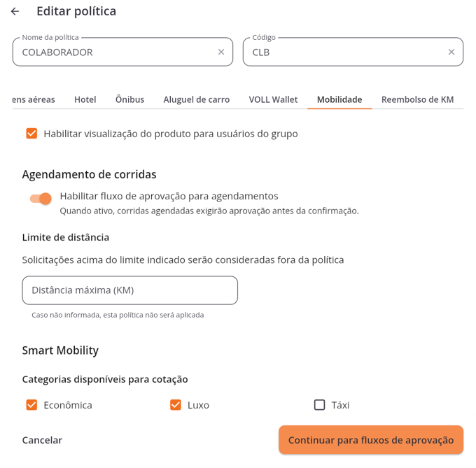Viewport: 476px width, 468px height.
Task: Go back using the arrow icon
Action: 15,11
